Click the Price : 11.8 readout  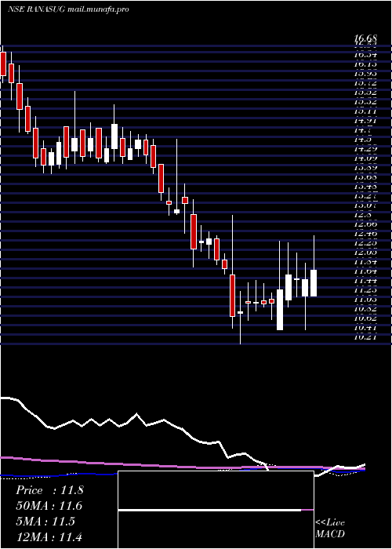(x=49, y=490)
